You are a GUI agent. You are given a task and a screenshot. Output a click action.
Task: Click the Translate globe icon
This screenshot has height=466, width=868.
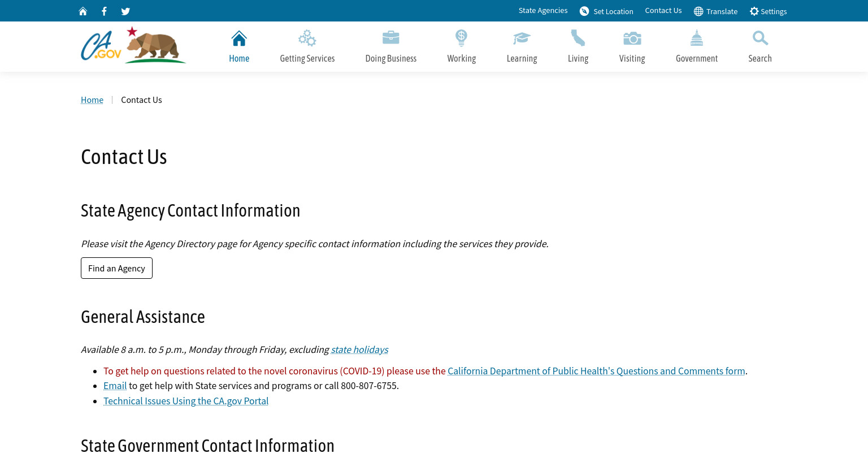(x=698, y=11)
